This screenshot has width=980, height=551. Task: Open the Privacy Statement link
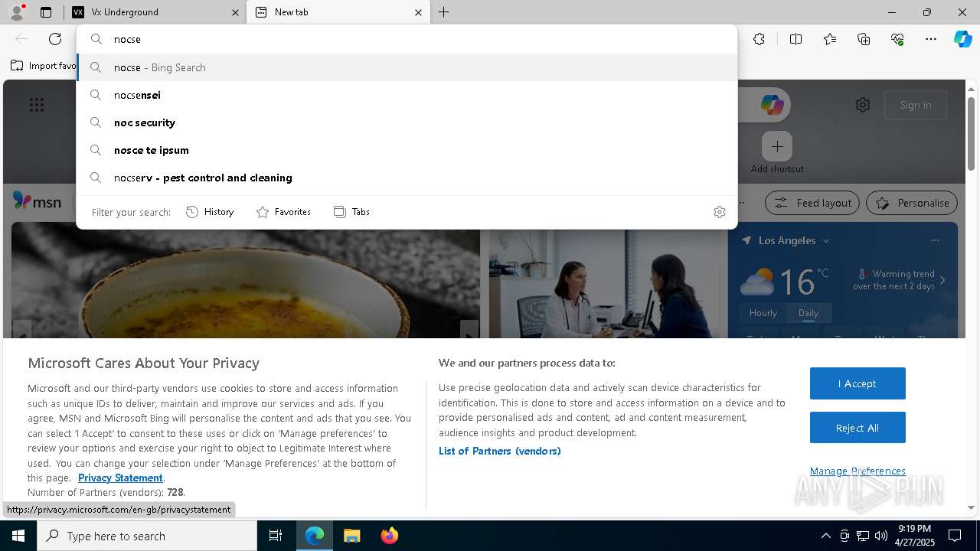120,478
